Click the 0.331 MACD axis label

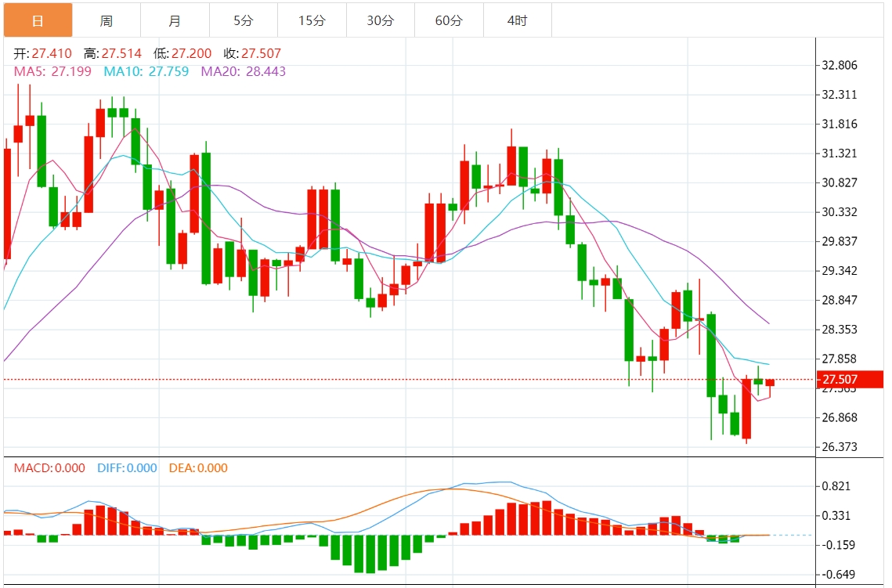tap(836, 516)
